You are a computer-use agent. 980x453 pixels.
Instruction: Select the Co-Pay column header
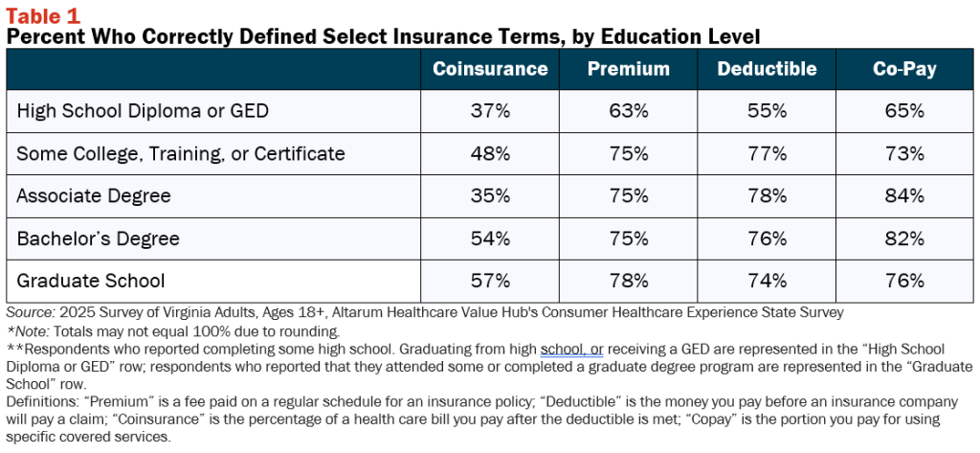pyautogui.click(x=904, y=69)
